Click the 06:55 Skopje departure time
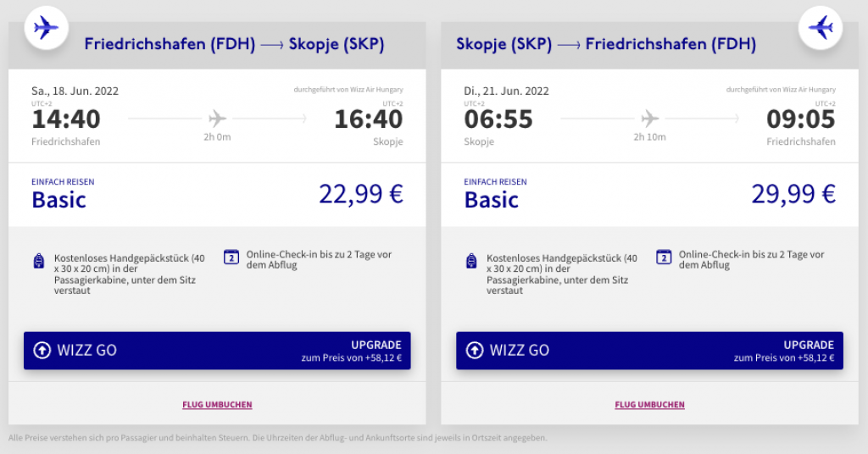This screenshot has height=454, width=868. pos(498,119)
